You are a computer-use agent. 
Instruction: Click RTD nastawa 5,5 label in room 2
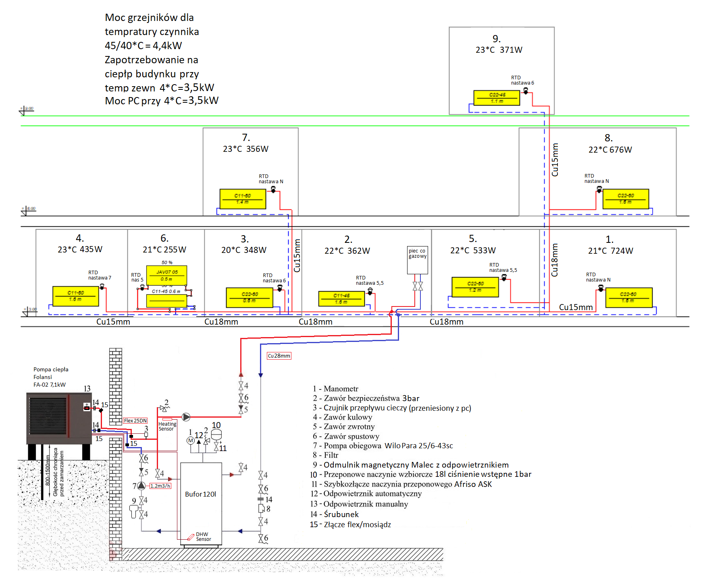coord(370,280)
